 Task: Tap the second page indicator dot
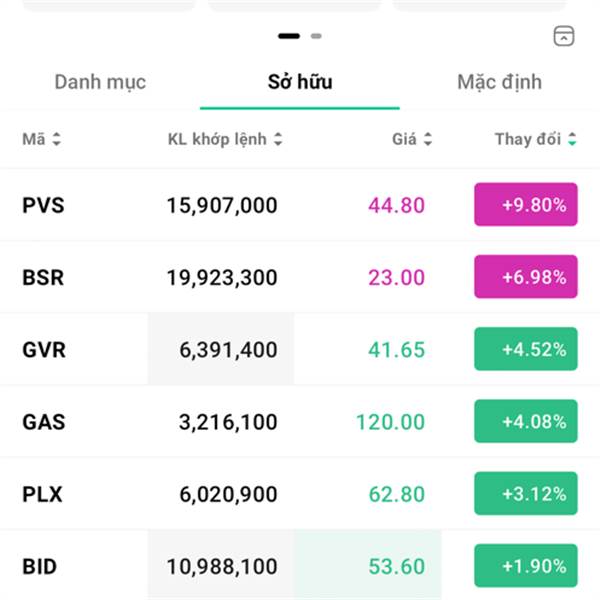(x=316, y=36)
